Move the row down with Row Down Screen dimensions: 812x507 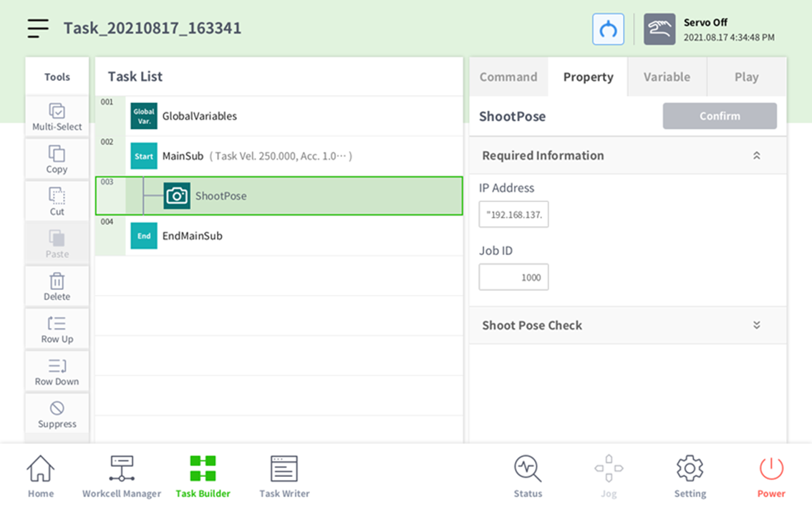tap(57, 372)
